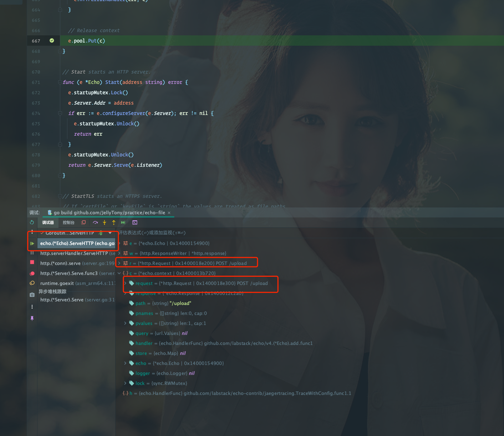
Task: Click configureServer call on line 674
Action: tap(124, 113)
